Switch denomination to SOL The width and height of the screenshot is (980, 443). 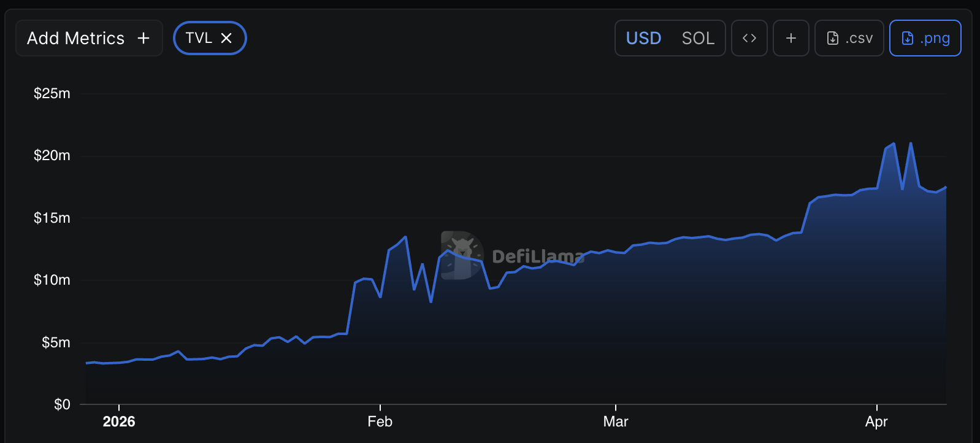click(x=698, y=38)
